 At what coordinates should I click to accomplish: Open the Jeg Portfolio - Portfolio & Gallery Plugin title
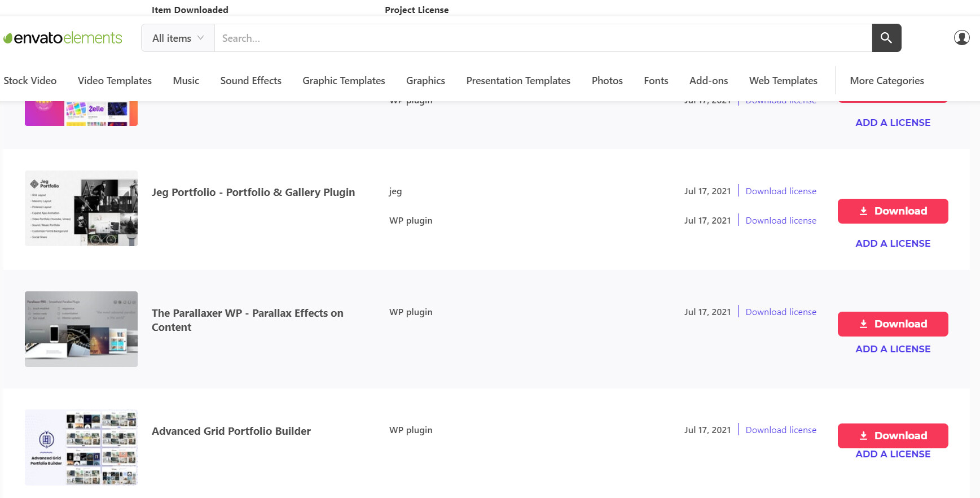pyautogui.click(x=253, y=193)
